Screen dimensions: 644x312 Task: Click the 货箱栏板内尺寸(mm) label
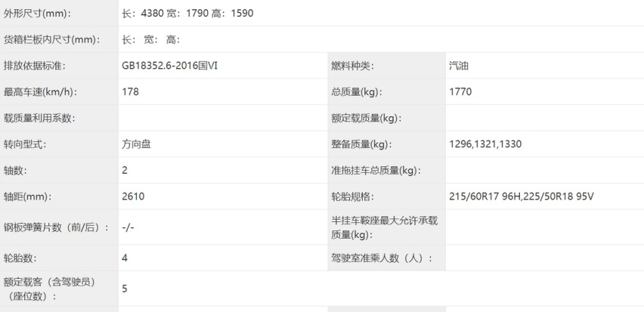point(52,40)
